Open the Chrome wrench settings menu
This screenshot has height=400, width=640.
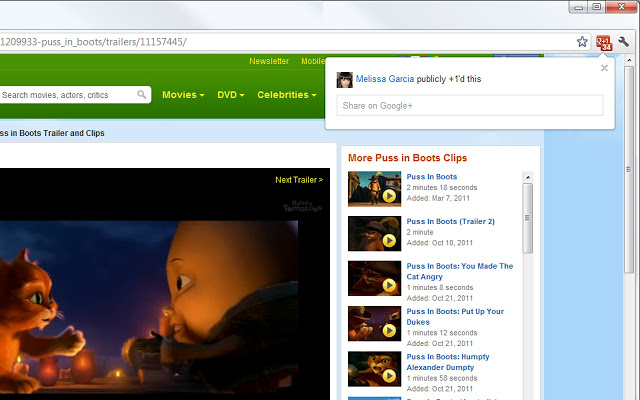pyautogui.click(x=624, y=42)
